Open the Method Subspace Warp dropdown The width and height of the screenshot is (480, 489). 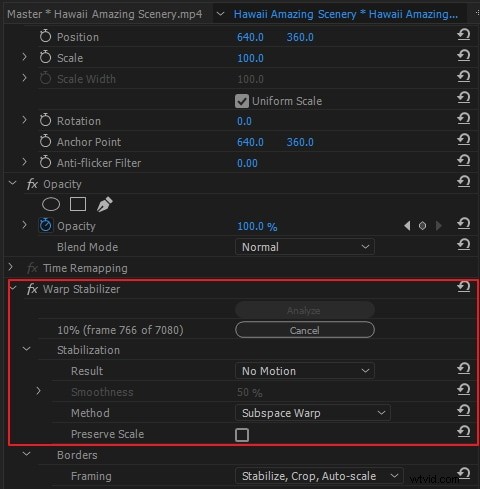click(313, 413)
